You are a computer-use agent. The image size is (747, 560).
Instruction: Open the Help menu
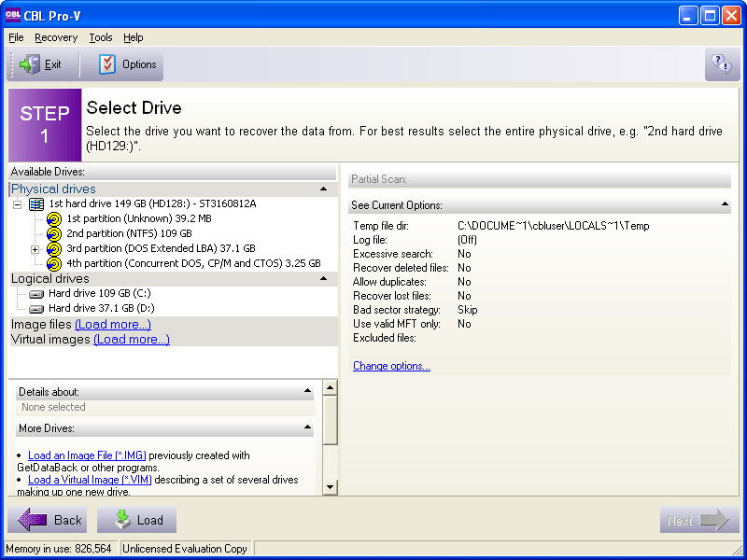(133, 37)
